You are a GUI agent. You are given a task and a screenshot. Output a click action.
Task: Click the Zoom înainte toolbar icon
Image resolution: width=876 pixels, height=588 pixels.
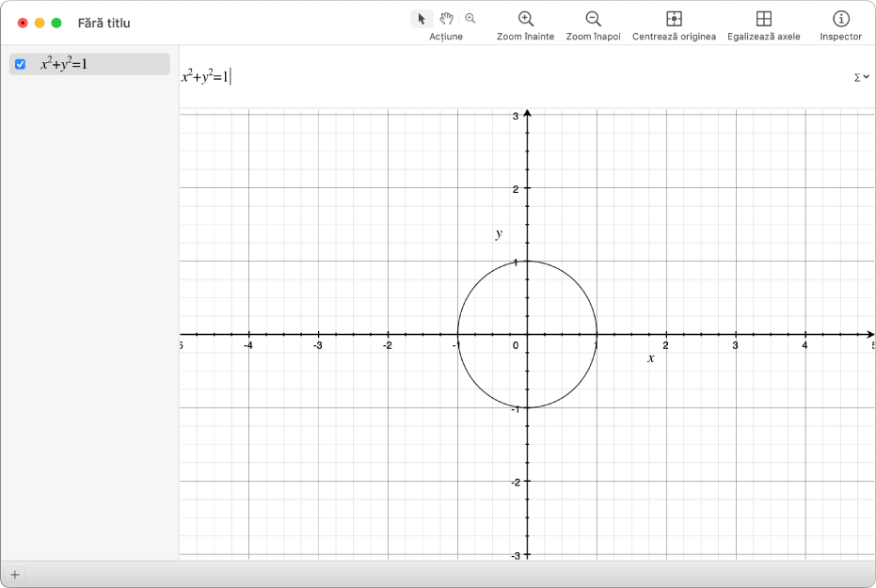(526, 19)
